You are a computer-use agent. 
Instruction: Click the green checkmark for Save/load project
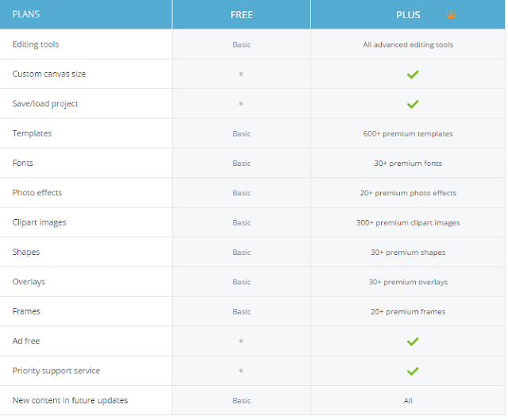412,104
